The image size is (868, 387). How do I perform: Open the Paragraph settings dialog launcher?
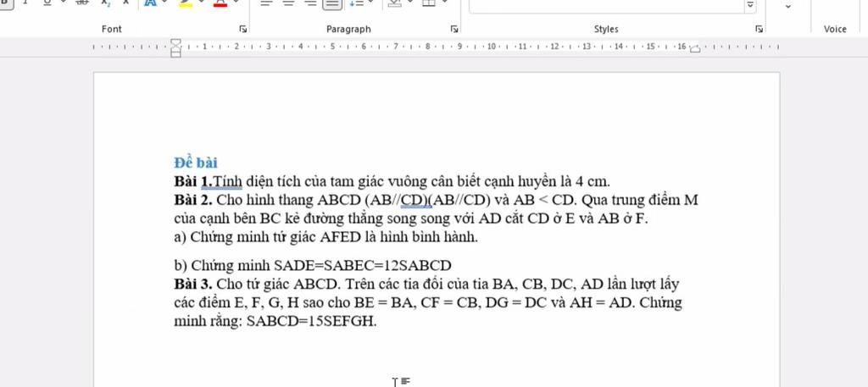(x=454, y=29)
